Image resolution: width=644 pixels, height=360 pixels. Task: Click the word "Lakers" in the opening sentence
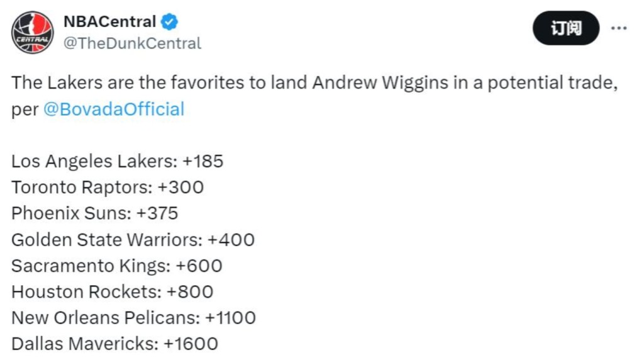(x=75, y=82)
